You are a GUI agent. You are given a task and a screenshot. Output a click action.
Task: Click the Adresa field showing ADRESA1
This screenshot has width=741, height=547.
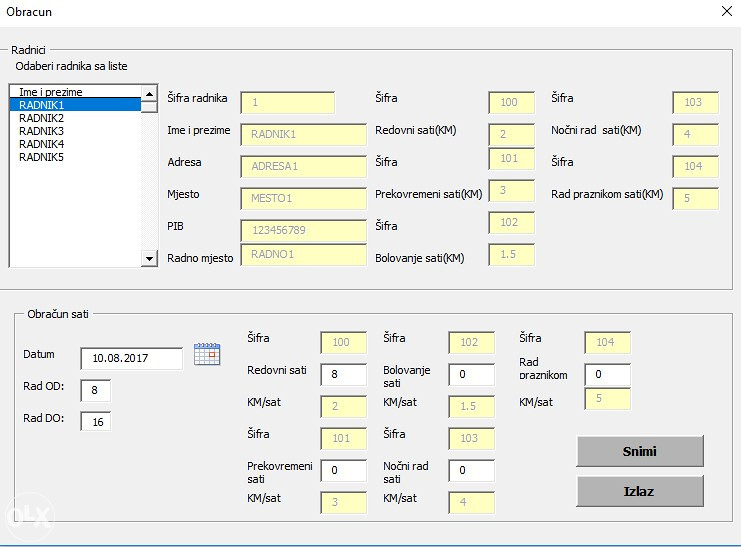click(303, 166)
